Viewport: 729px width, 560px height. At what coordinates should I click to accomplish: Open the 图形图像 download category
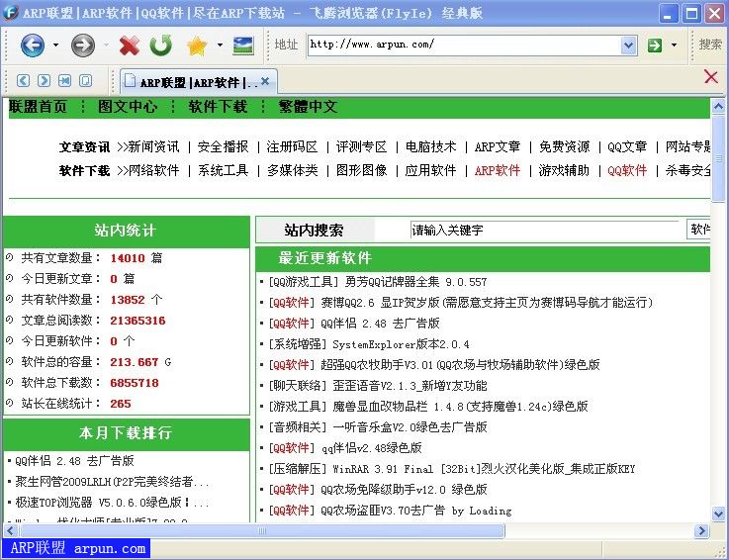point(361,171)
